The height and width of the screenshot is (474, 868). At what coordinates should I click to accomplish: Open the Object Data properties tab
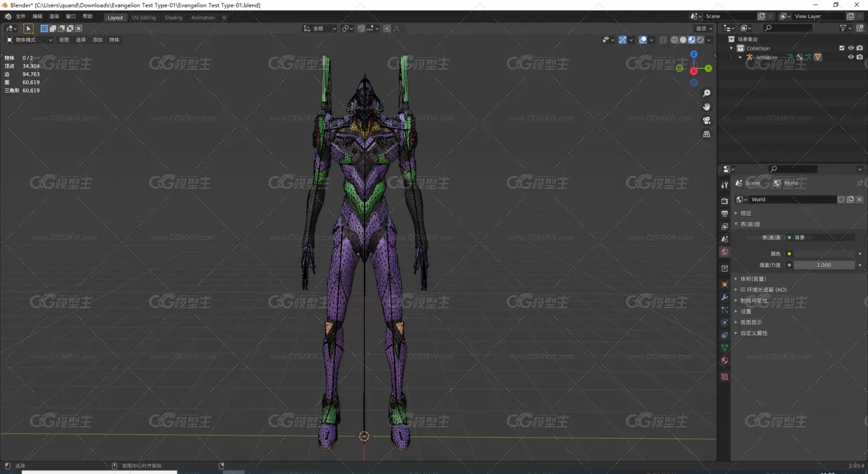[724, 348]
